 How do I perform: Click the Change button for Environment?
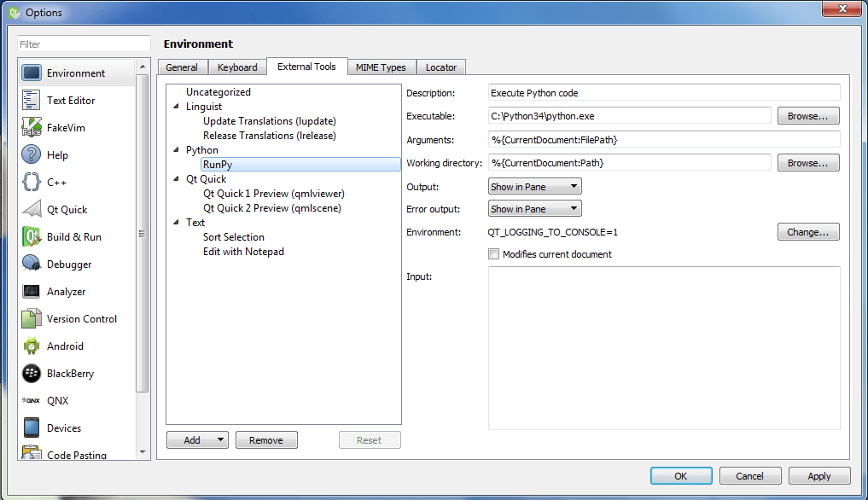807,231
